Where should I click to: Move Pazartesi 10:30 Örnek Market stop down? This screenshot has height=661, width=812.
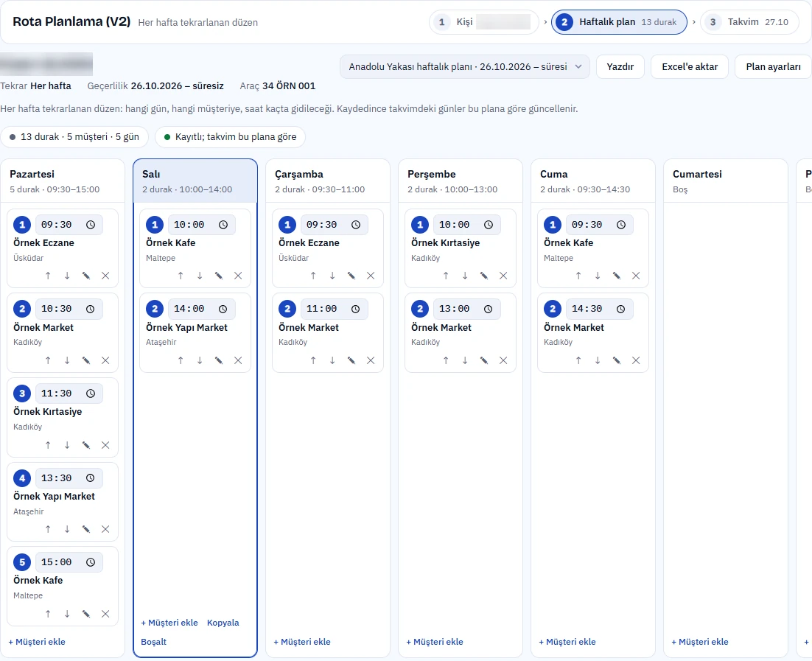(67, 360)
